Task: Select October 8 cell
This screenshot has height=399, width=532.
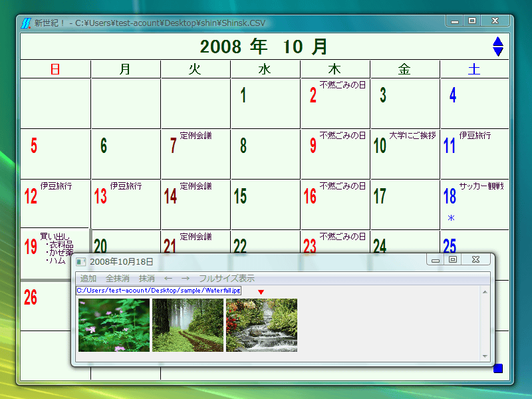Action: pyautogui.click(x=265, y=154)
